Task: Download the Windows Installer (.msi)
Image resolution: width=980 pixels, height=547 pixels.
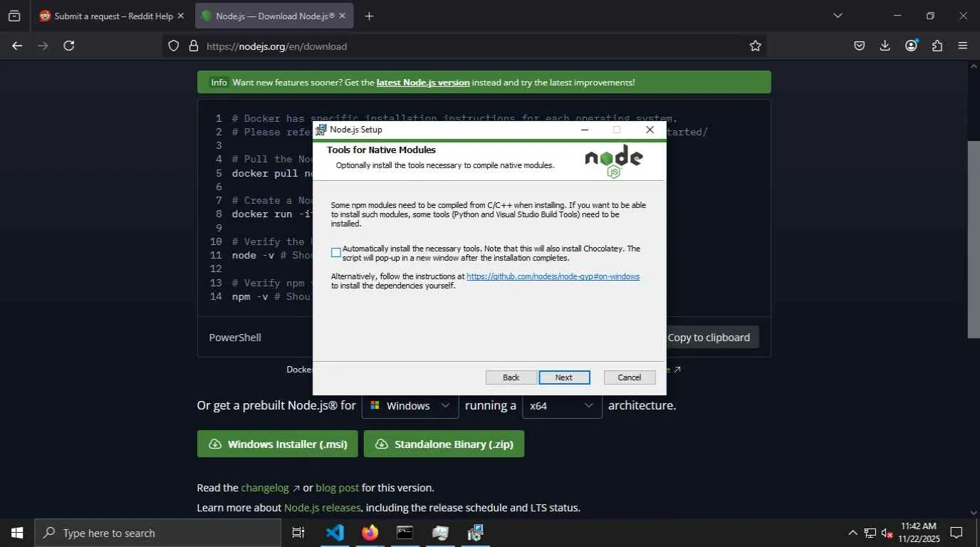Action: click(277, 444)
